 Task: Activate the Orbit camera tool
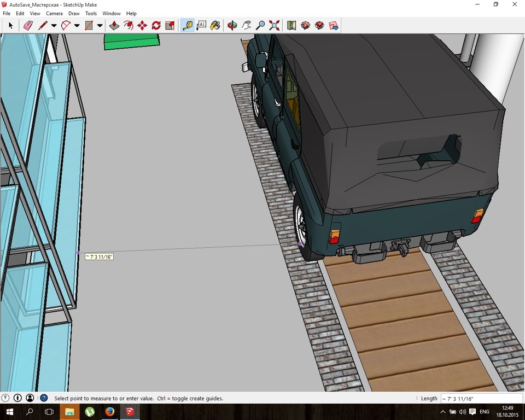pos(232,26)
